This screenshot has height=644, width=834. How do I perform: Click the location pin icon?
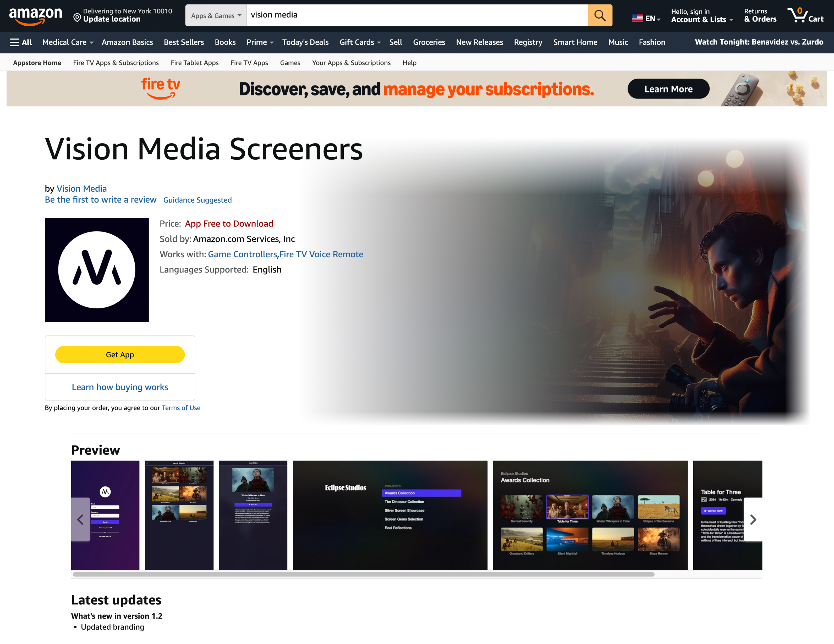pos(77,18)
